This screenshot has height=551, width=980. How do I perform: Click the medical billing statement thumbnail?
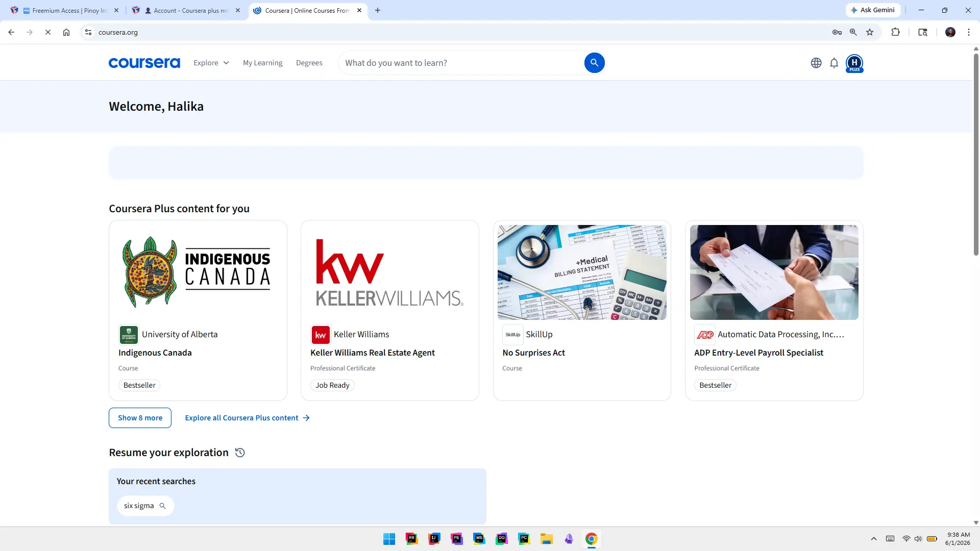tap(582, 272)
